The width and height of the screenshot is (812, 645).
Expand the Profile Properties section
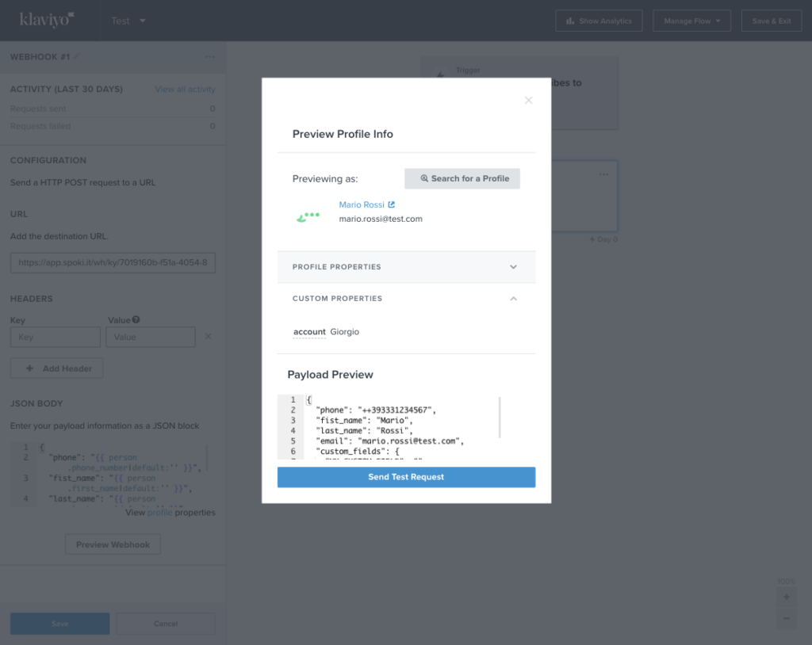[513, 267]
